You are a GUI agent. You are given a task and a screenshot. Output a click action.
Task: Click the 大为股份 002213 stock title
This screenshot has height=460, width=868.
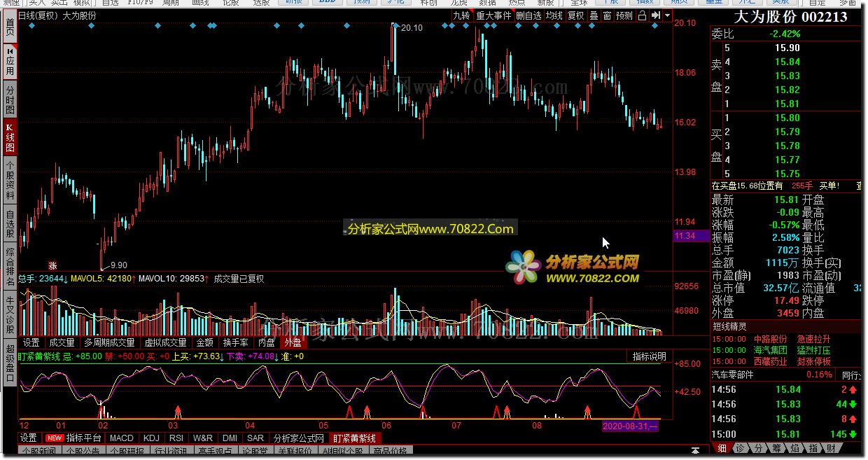coord(790,18)
